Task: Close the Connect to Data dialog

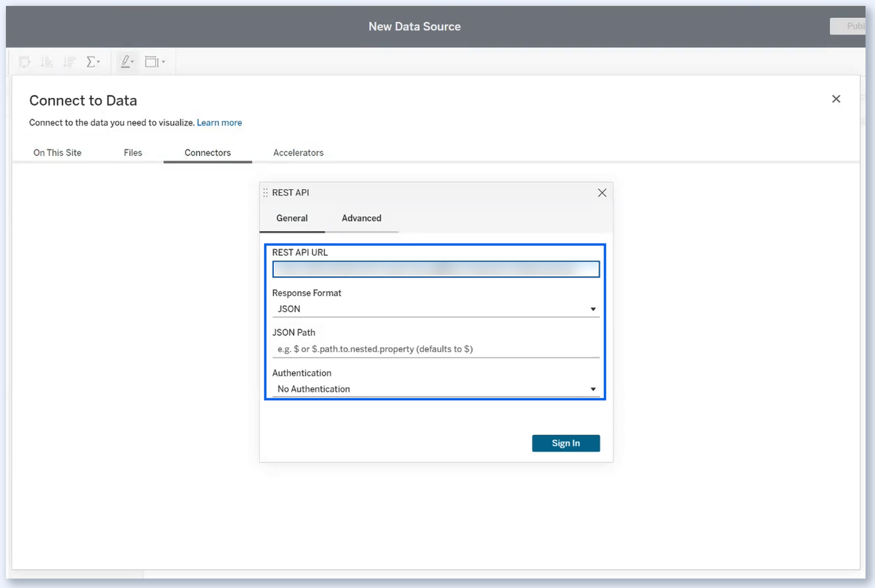Action: pos(836,99)
